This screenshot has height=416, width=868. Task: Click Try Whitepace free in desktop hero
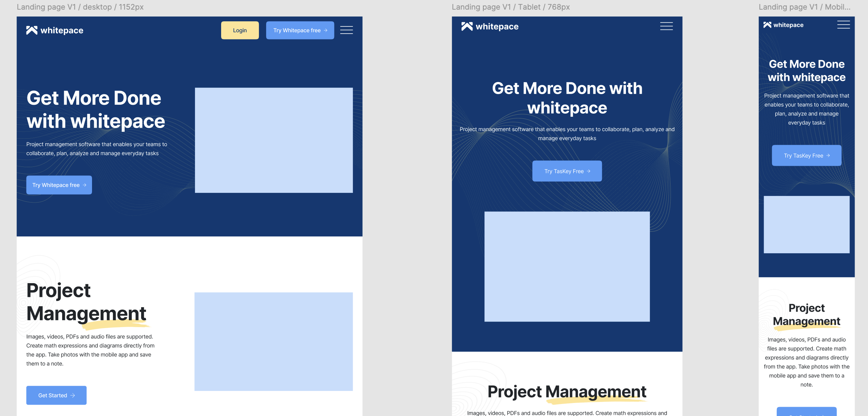[x=59, y=185]
